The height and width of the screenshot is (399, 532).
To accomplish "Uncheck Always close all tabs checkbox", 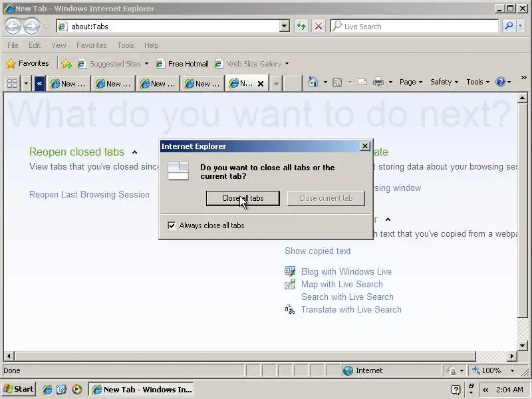I will pos(172,225).
